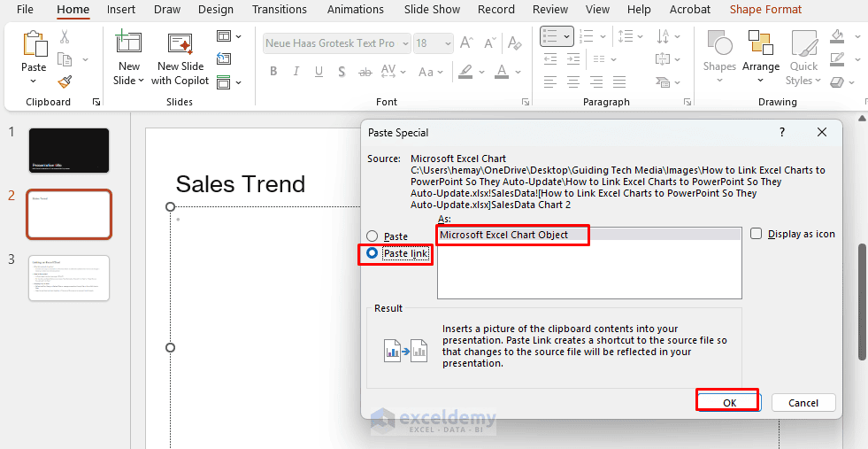Click the Arrange icon

(761, 43)
